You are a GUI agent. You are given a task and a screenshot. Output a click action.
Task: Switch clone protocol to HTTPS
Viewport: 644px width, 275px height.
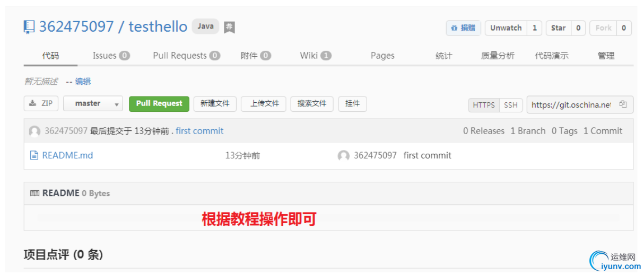(x=483, y=105)
